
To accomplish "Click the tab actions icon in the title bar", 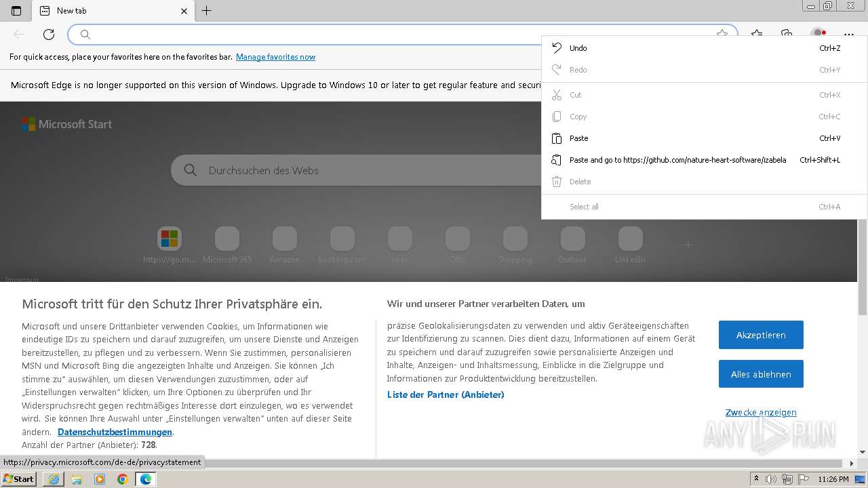I will coord(16,11).
